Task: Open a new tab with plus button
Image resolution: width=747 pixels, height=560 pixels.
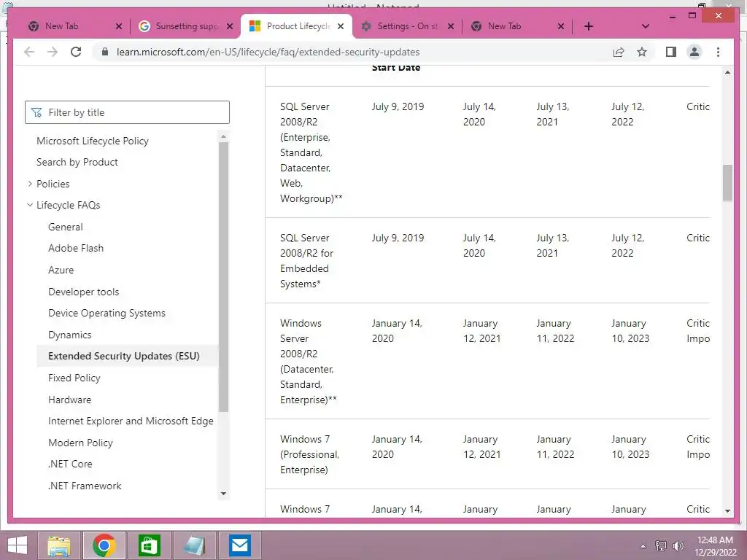Action: pos(589,26)
